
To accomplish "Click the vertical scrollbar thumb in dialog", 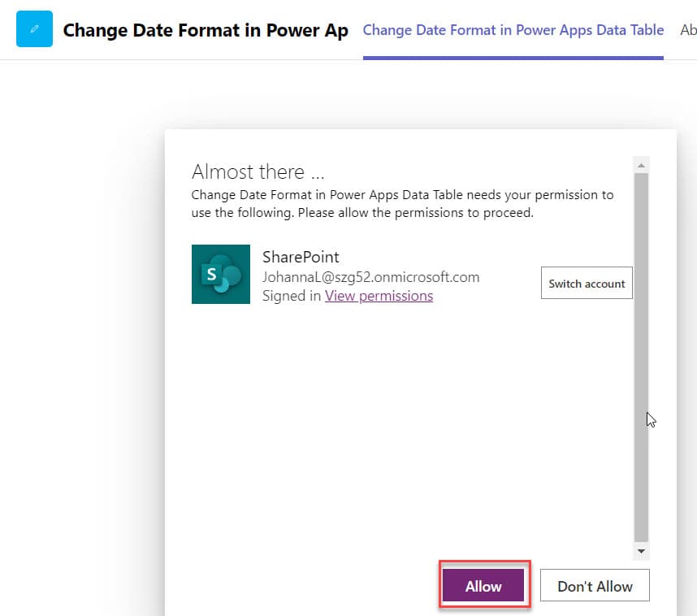I will click(x=641, y=358).
